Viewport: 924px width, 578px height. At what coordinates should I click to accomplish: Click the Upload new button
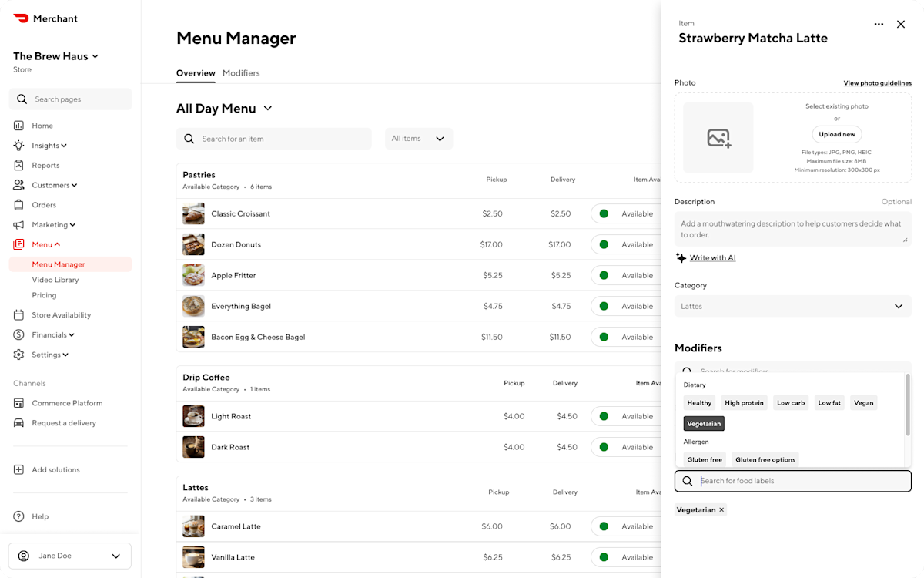836,133
